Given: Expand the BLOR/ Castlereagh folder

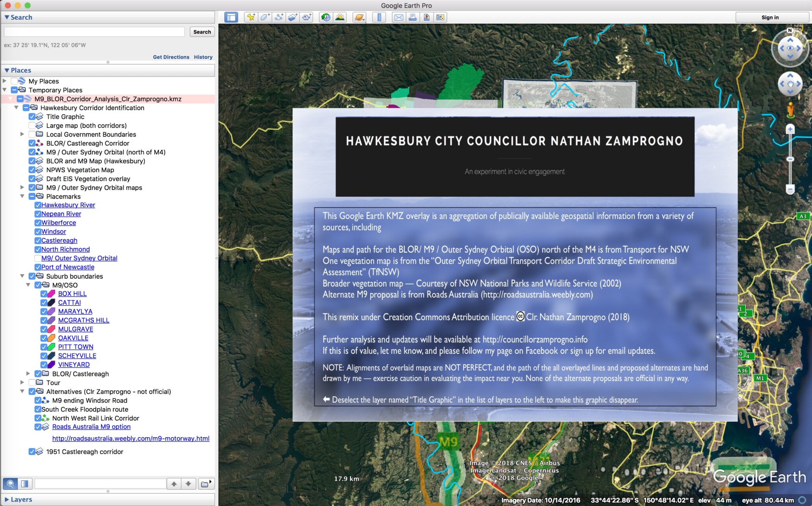Looking at the screenshot, I should click(x=28, y=374).
